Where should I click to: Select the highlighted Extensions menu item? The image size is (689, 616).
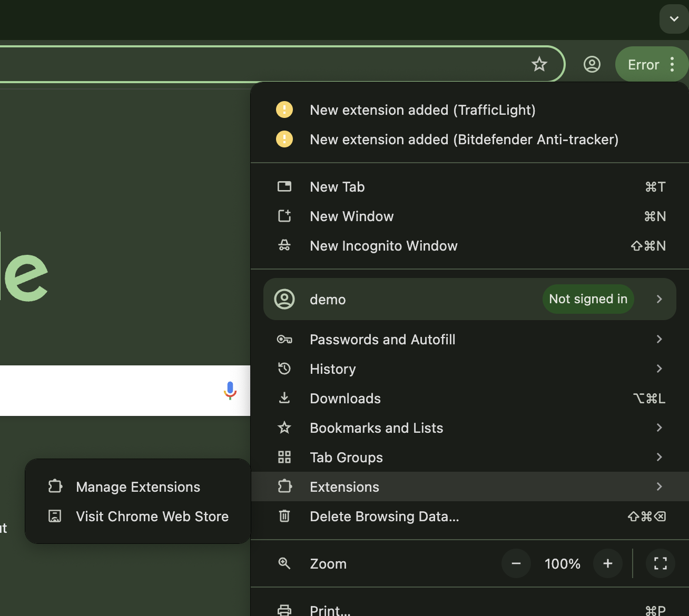[x=470, y=486]
